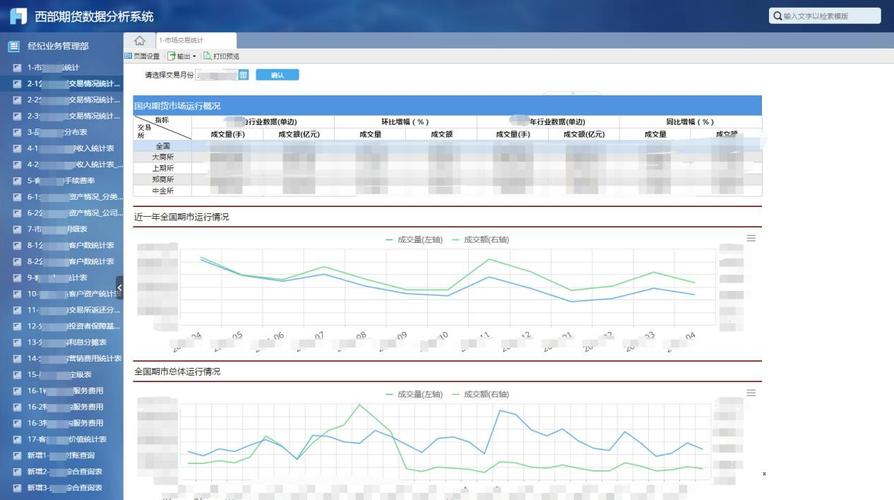Toggle 成交额(右轴) legend in the upper chart
Screen dimensions: 894x500
(480, 239)
